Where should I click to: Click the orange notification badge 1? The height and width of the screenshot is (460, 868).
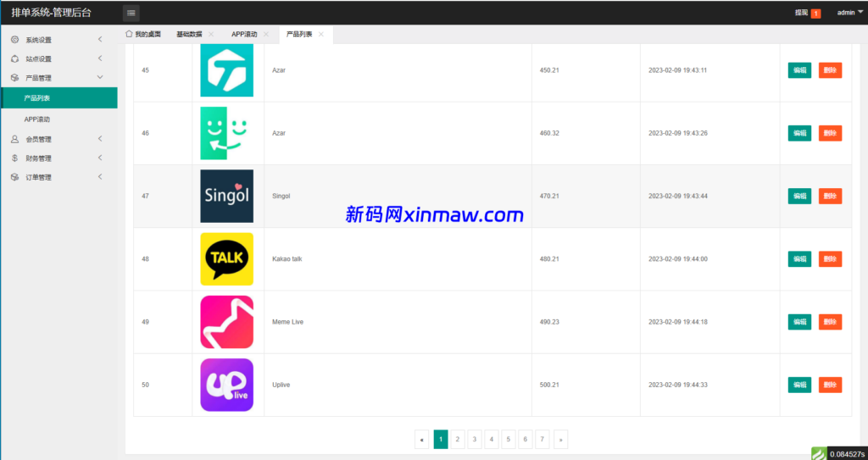[816, 14]
